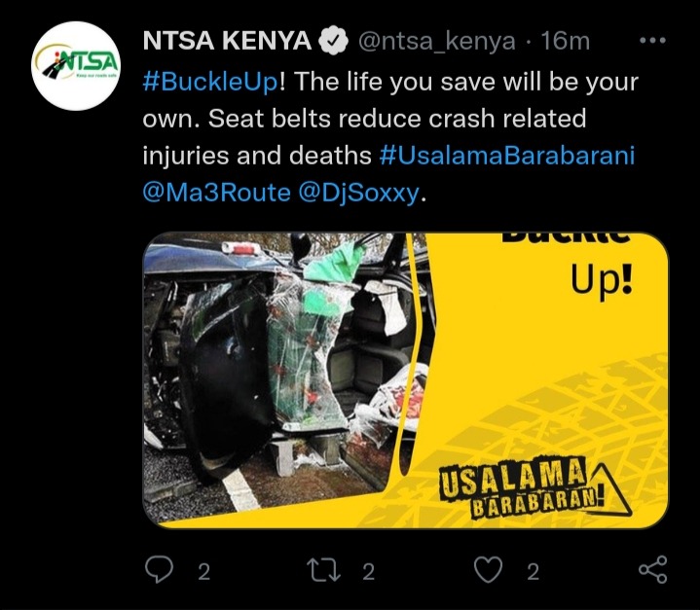This screenshot has height=610, width=700.
Task: Click the verified badge next to NTSA KENYA
Action: coord(334,41)
